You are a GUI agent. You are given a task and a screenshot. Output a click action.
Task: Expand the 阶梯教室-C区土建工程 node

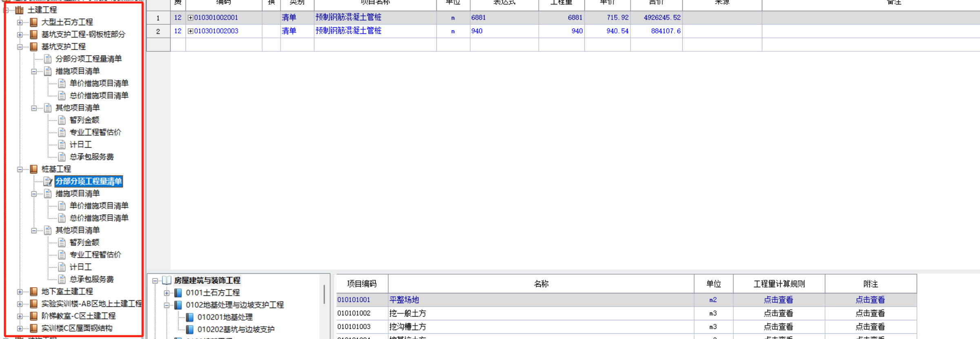[x=20, y=316]
